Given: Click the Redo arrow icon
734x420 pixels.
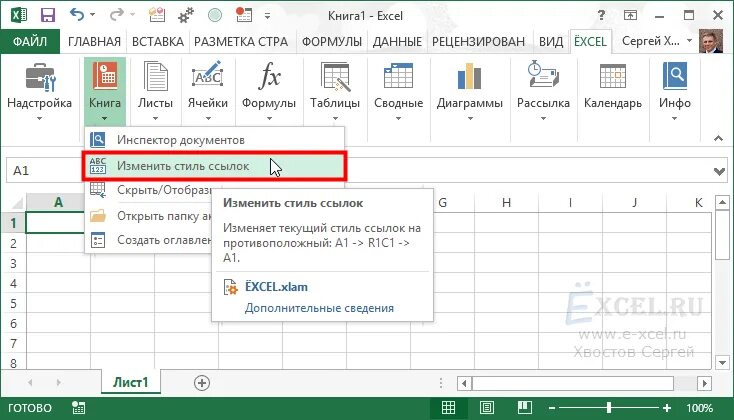Looking at the screenshot, I should click(116, 15).
